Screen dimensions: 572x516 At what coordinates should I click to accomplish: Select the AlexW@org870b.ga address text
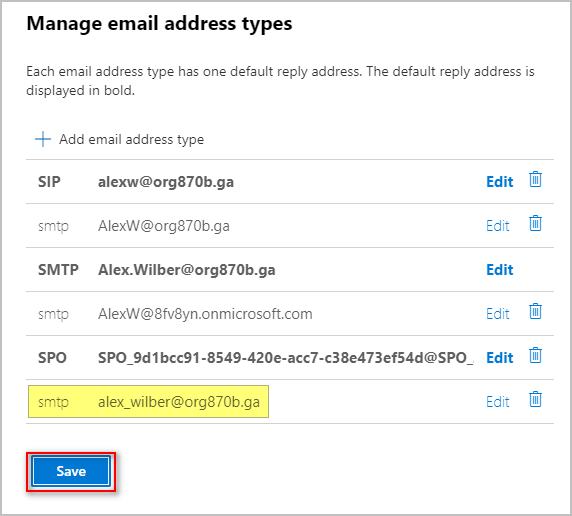click(x=164, y=226)
